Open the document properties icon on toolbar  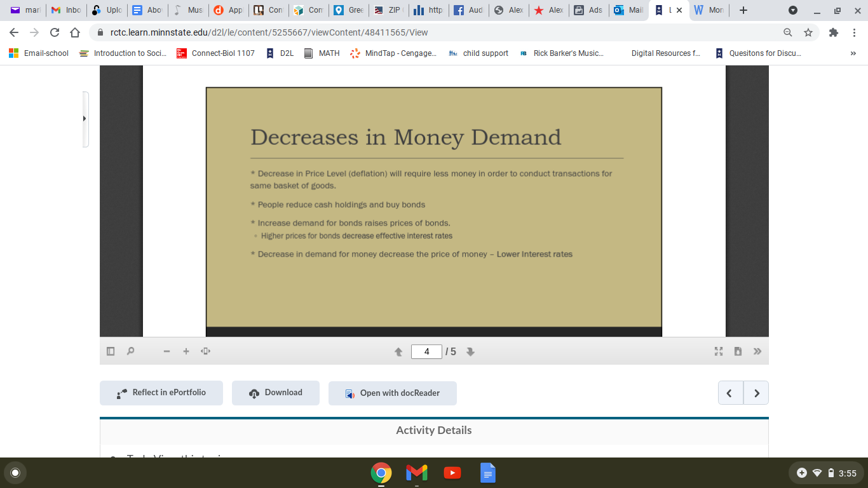738,351
